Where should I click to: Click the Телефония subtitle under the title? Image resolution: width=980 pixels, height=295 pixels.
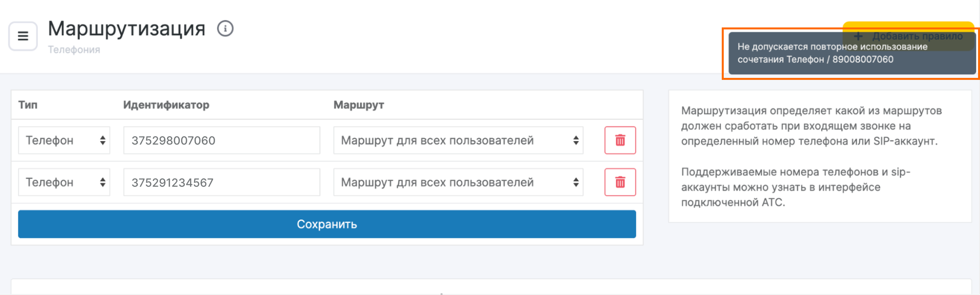(x=74, y=50)
